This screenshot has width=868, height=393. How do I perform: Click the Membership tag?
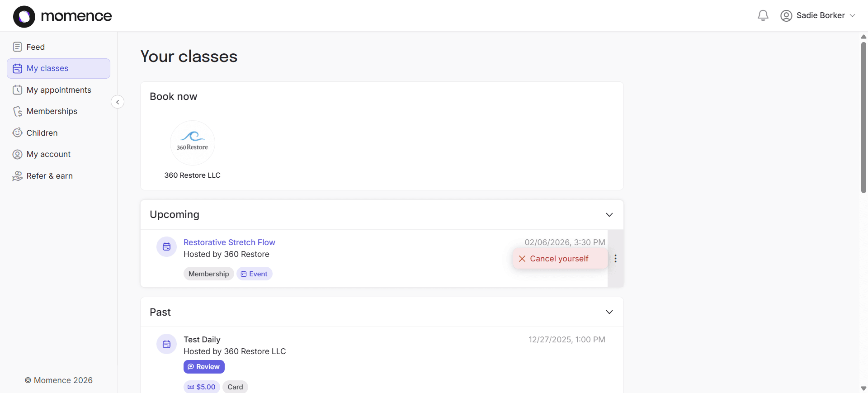click(x=209, y=274)
